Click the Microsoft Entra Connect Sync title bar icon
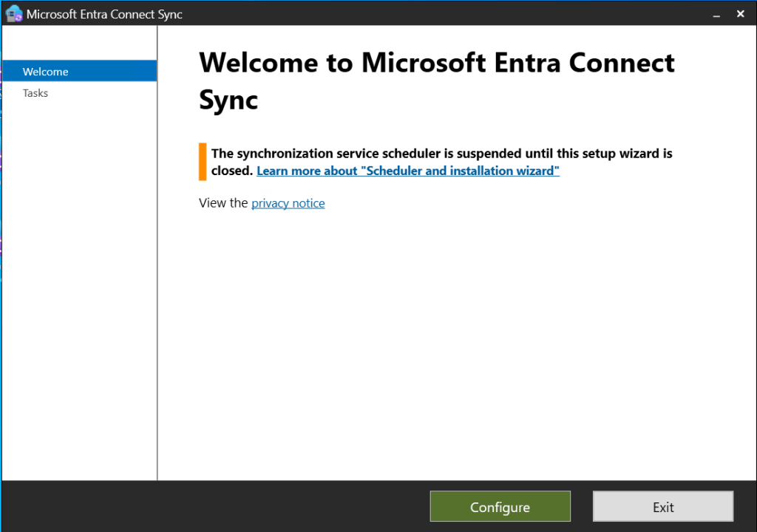The image size is (757, 532). (x=13, y=13)
